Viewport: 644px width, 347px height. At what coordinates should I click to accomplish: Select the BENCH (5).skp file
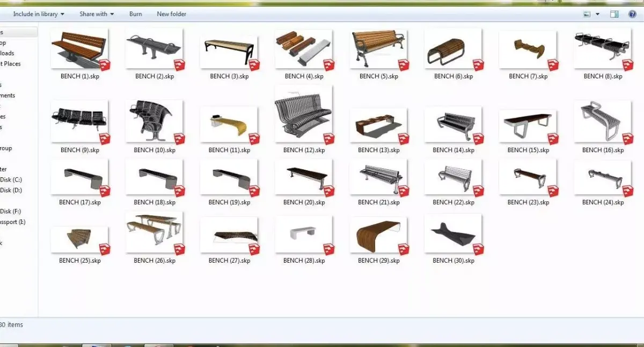click(x=378, y=49)
